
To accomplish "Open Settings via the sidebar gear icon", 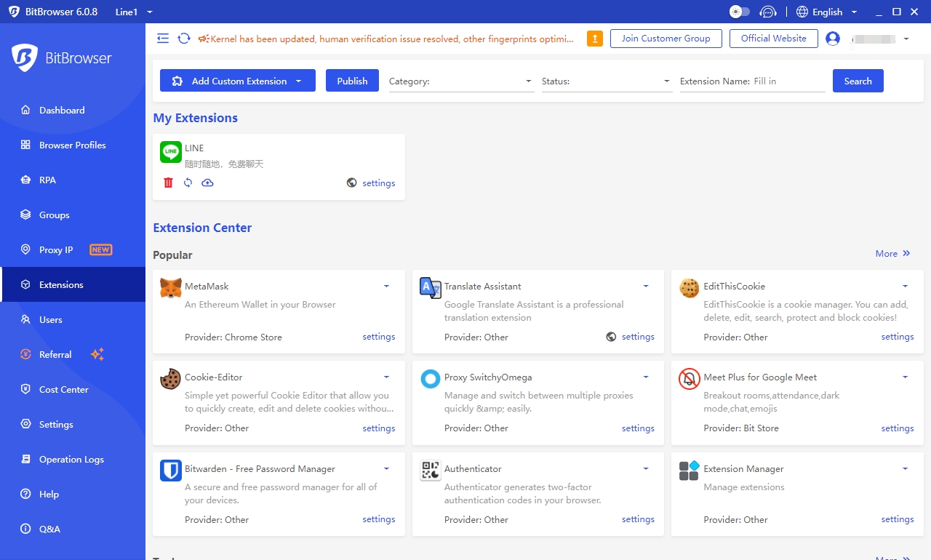I will point(25,425).
